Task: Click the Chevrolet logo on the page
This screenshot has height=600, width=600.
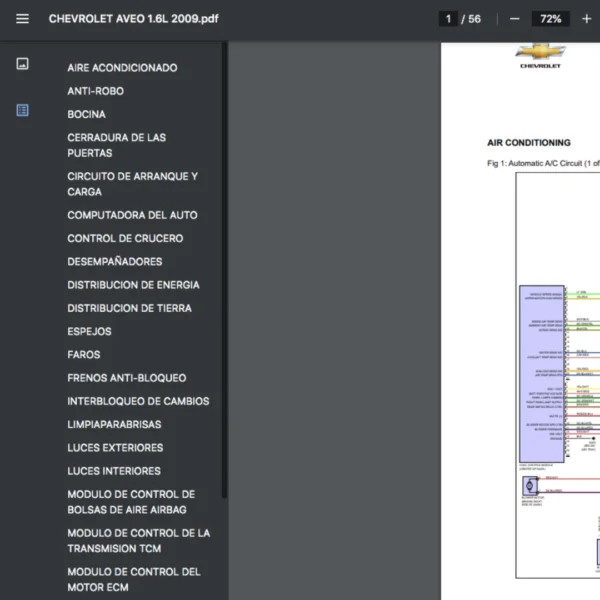Action: pyautogui.click(x=540, y=56)
